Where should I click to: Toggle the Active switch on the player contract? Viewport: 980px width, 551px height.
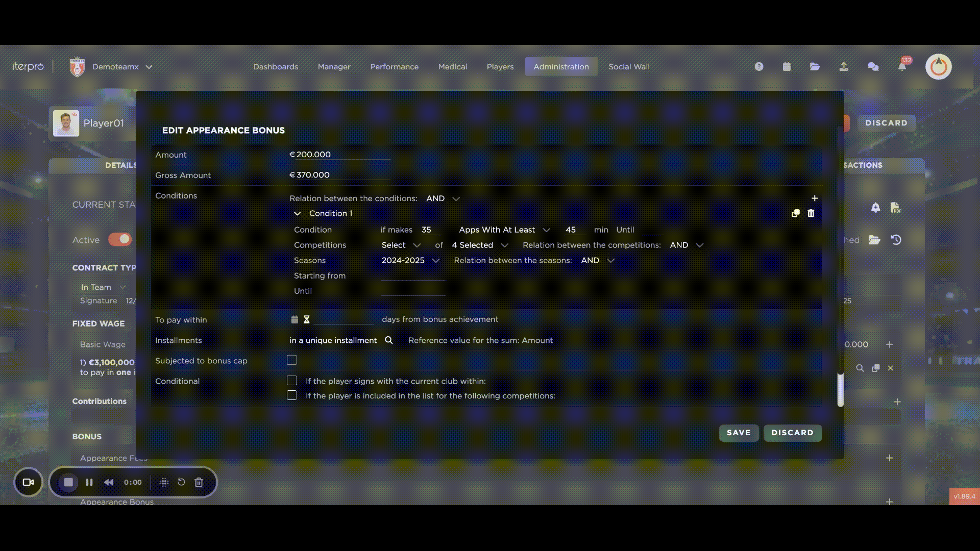click(119, 239)
